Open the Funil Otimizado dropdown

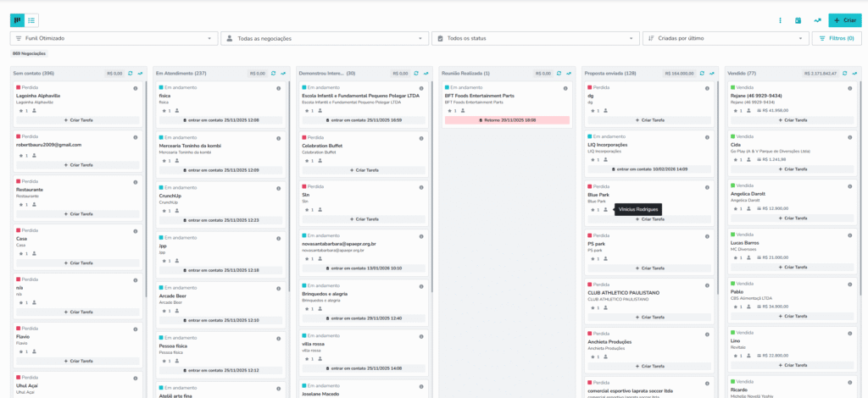pos(114,38)
